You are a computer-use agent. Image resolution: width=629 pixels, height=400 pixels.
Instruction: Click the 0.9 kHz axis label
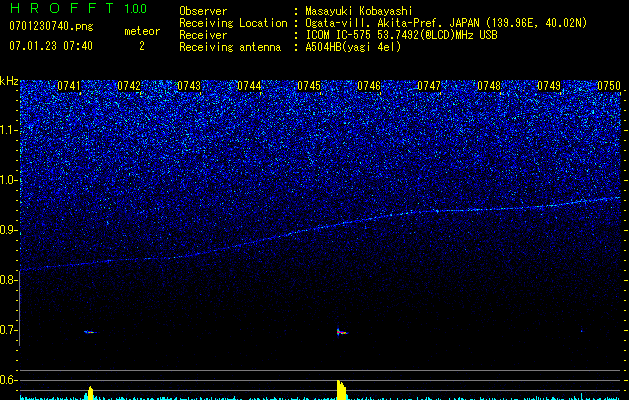tap(9, 230)
